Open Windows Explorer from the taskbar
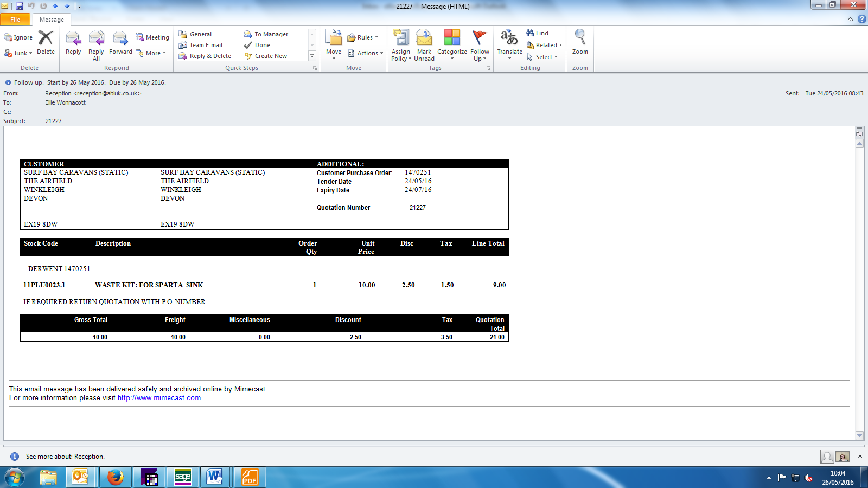 pos(48,477)
